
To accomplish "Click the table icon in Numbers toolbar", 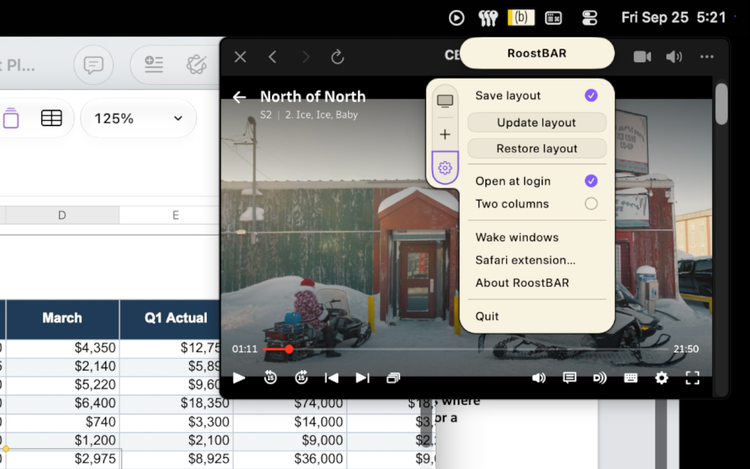I will (x=51, y=118).
